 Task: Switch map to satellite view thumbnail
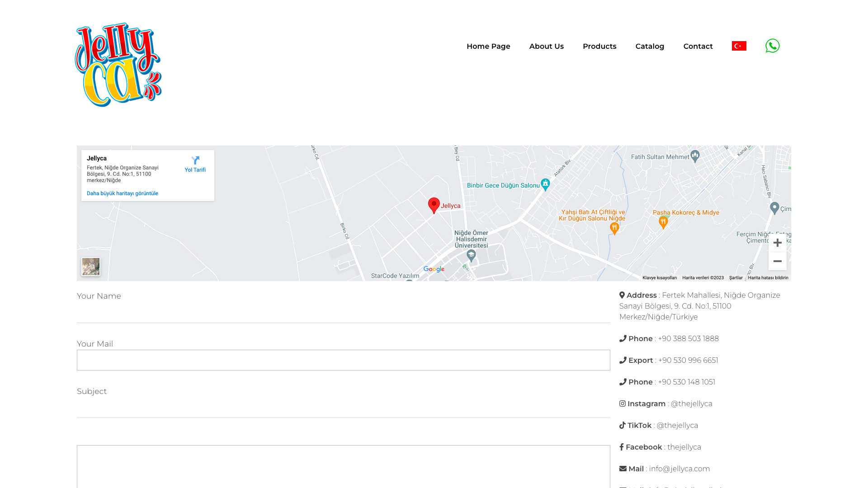click(91, 267)
